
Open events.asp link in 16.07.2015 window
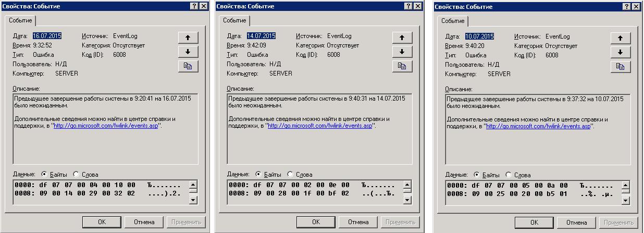106,126
